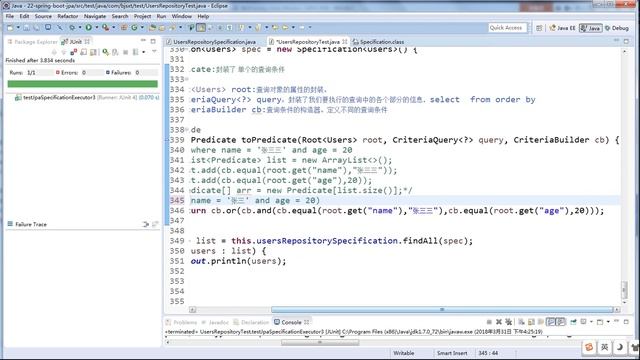Click Console horizontal scrollbar thumb
The width and height of the screenshot is (640, 360).
[320, 342]
